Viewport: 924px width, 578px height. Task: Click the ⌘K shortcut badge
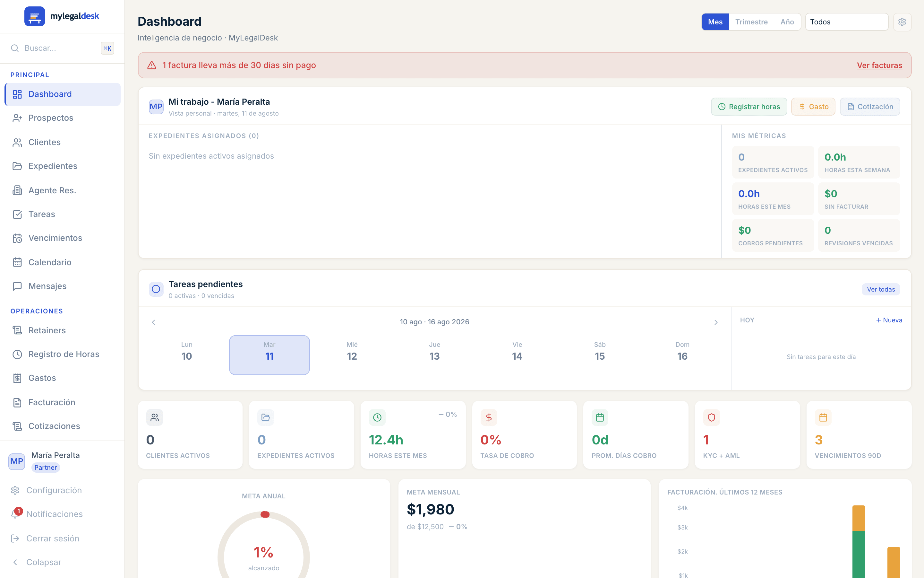tap(107, 48)
